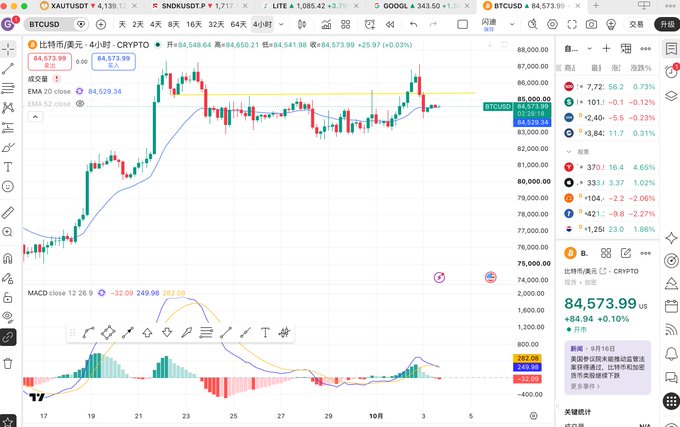Collapse the indicator legend with the chevron
680x427 pixels.
coord(36,117)
